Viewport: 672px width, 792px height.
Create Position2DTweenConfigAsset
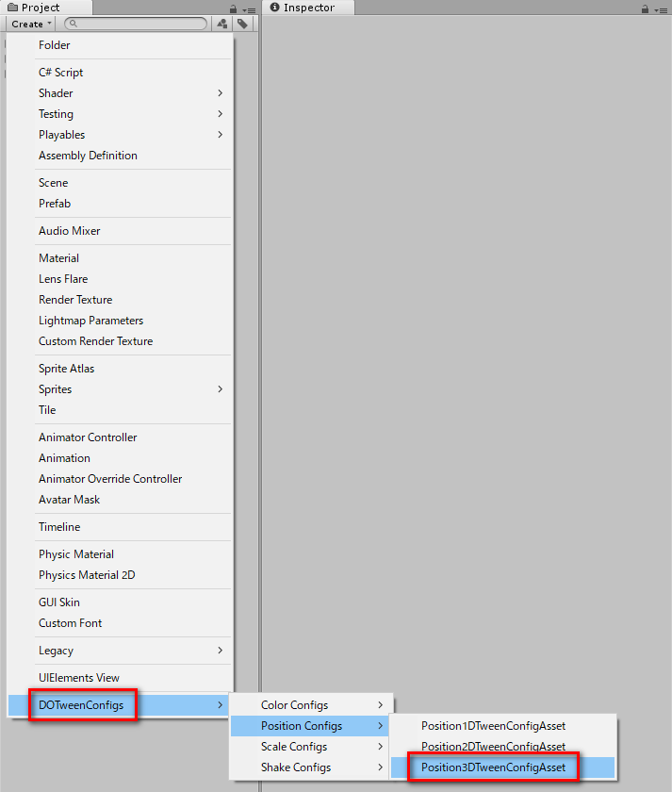503,746
